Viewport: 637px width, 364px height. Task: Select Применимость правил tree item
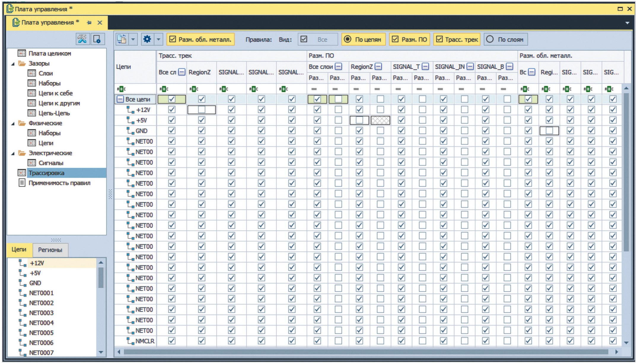59,183
